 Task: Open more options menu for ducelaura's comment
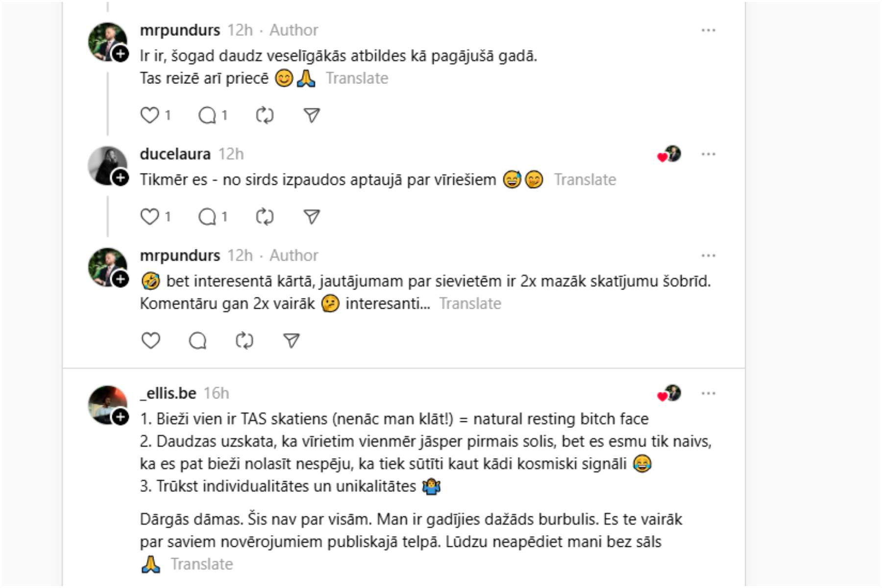click(708, 154)
